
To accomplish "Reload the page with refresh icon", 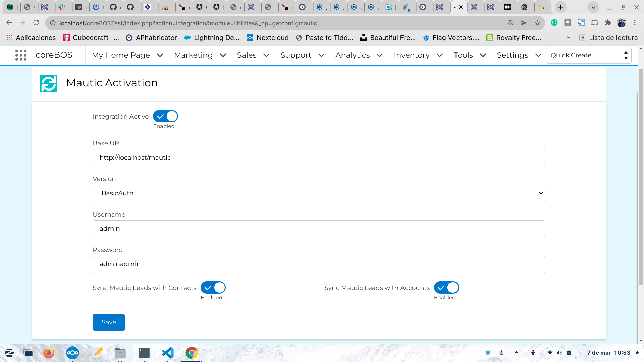I will click(36, 23).
